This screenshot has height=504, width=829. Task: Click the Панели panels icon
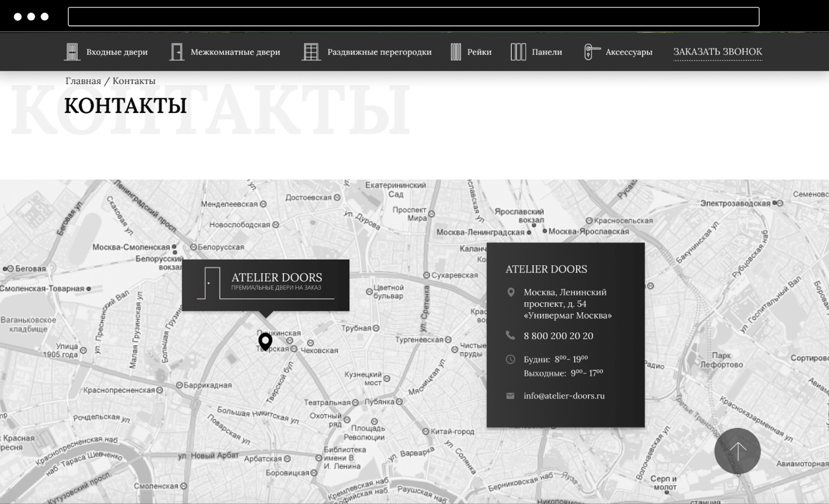(518, 52)
